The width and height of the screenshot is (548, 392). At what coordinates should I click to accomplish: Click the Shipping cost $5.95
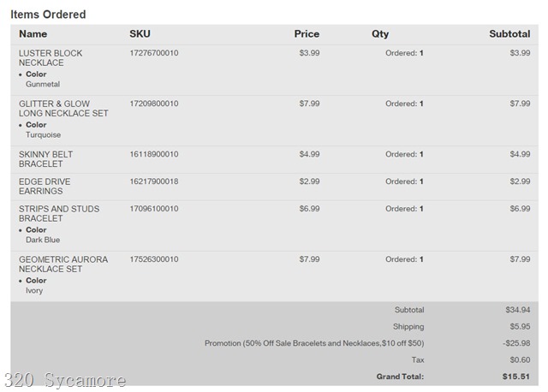coord(519,327)
